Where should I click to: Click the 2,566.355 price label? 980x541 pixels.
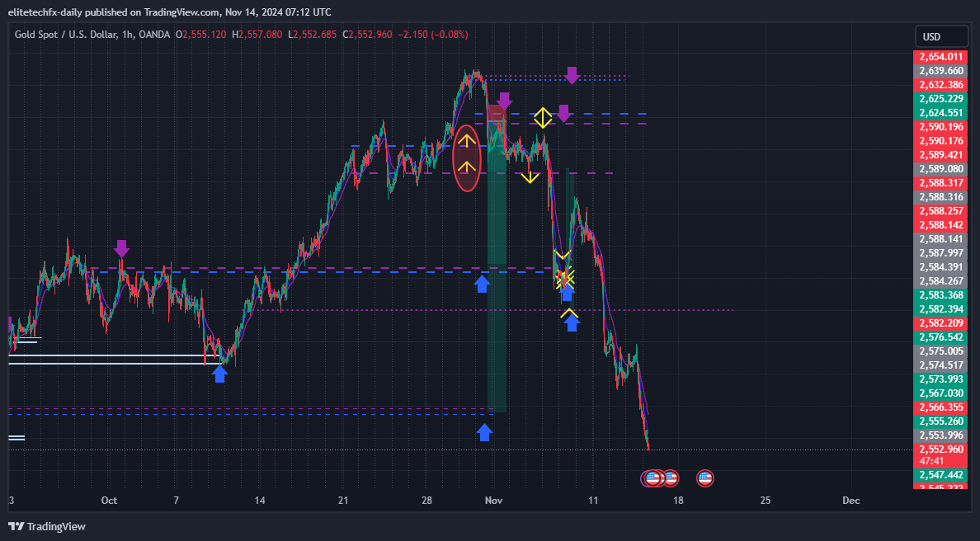click(x=940, y=407)
